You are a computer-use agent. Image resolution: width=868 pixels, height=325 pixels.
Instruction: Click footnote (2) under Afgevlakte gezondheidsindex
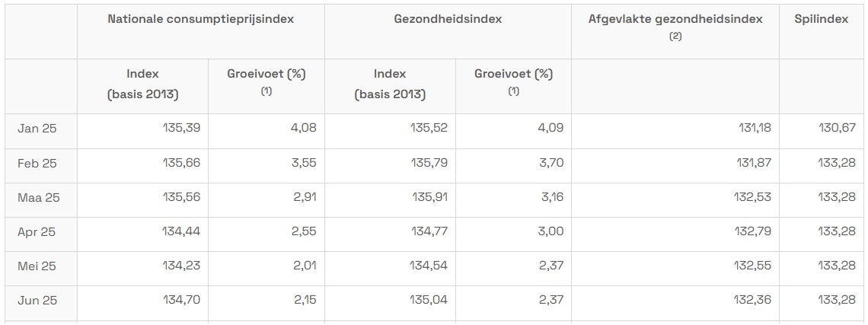pos(675,37)
